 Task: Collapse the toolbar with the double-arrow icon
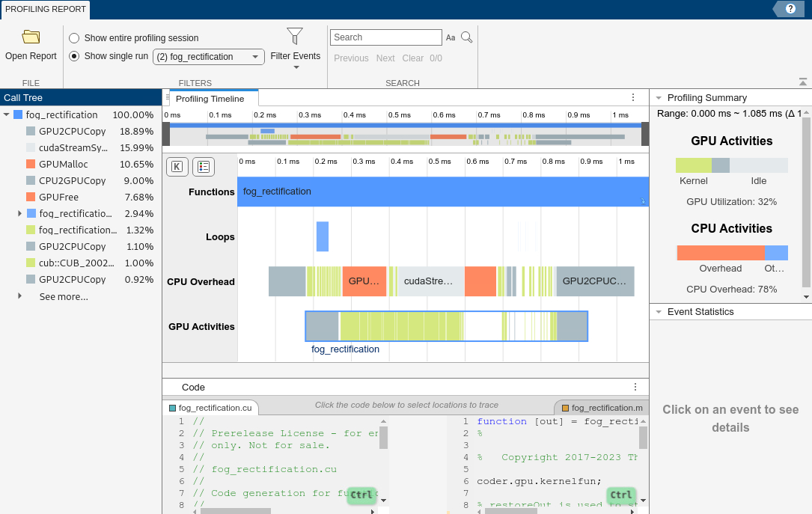click(803, 80)
